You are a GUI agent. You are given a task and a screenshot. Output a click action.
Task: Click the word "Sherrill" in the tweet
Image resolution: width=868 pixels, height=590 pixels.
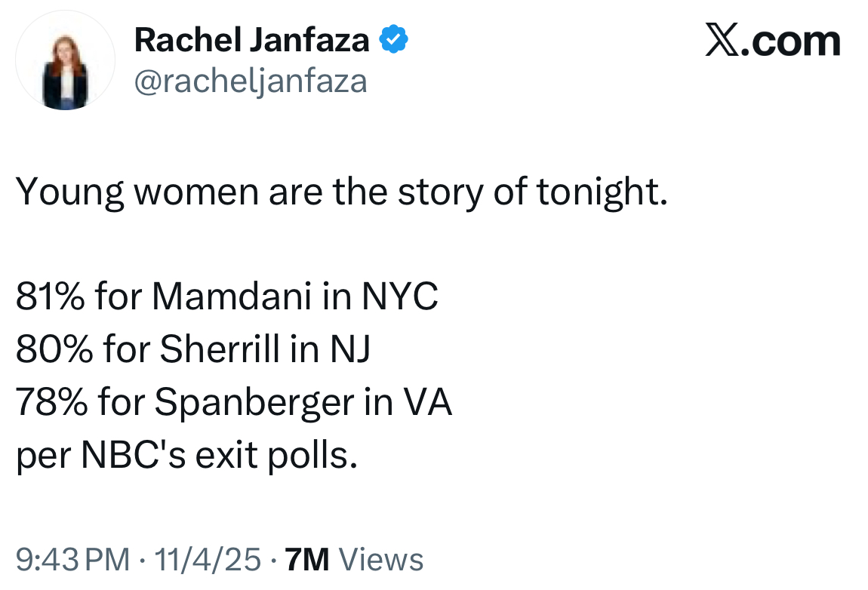[x=220, y=349]
